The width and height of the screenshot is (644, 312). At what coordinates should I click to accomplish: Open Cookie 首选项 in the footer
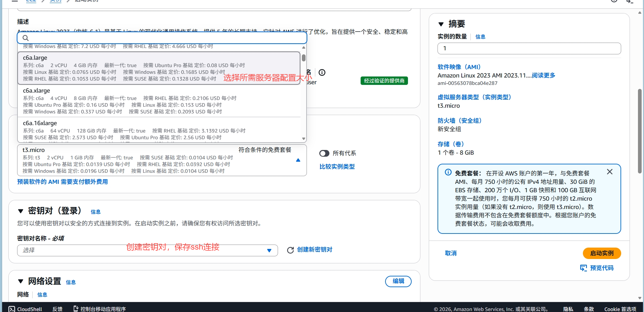point(620,309)
